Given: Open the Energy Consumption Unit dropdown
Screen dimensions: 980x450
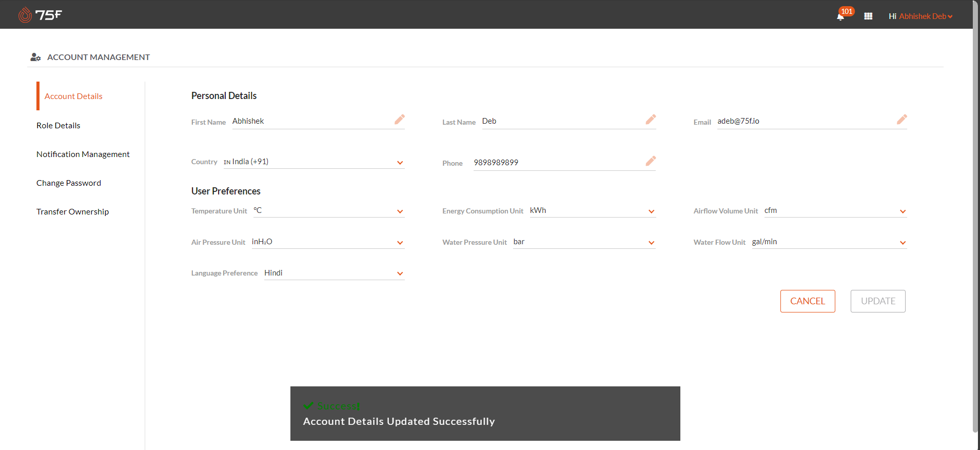Looking at the screenshot, I should click(593, 211).
